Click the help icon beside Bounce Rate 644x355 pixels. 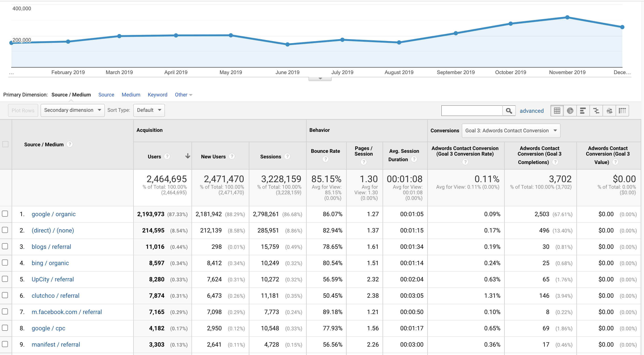[325, 159]
